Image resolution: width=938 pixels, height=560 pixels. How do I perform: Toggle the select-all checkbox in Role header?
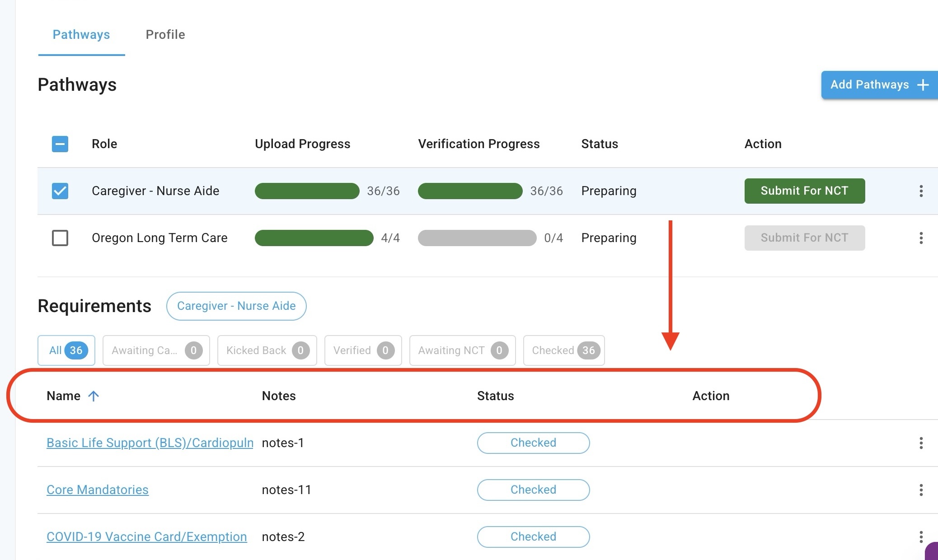60,144
